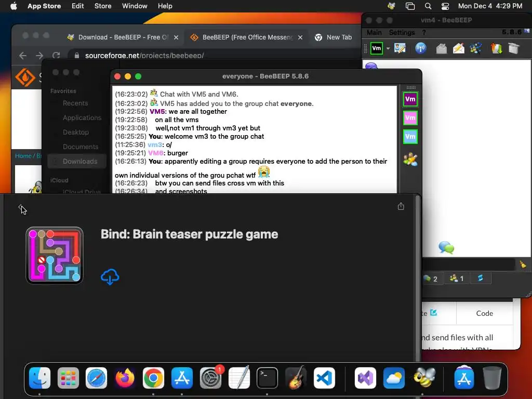Open the Window menu in menu bar
This screenshot has height=399, width=532.
tap(135, 6)
